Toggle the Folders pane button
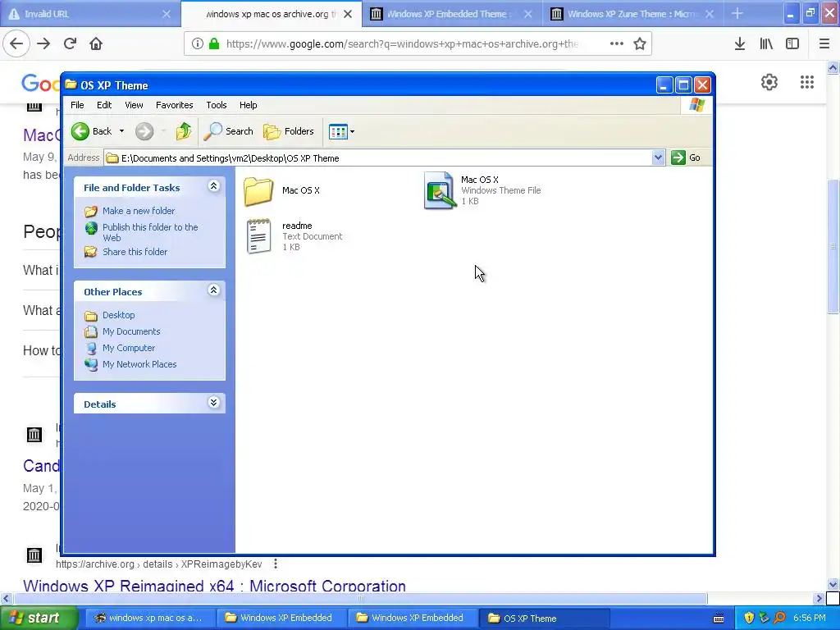Image resolution: width=840 pixels, height=630 pixels. [289, 131]
